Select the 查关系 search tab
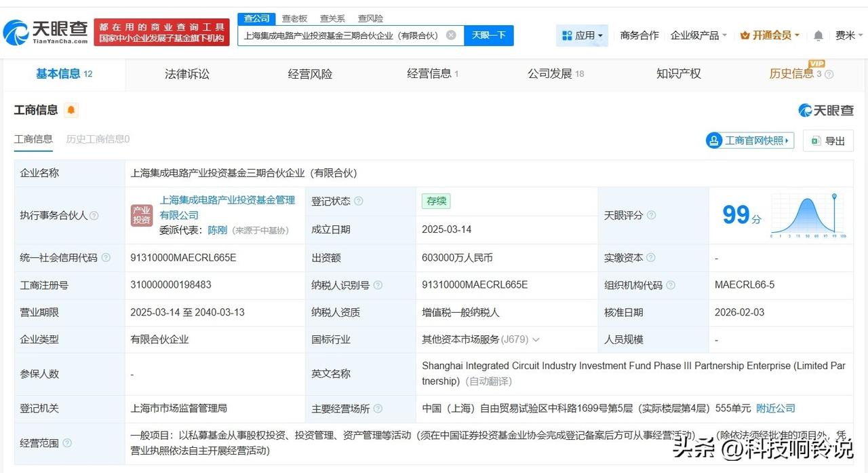This screenshot has width=868, height=473. point(332,18)
